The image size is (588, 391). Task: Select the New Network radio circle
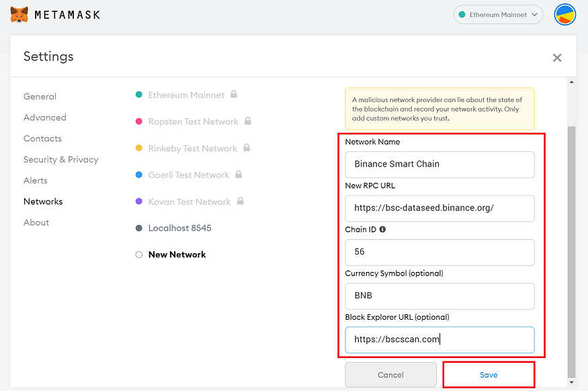pyautogui.click(x=138, y=255)
